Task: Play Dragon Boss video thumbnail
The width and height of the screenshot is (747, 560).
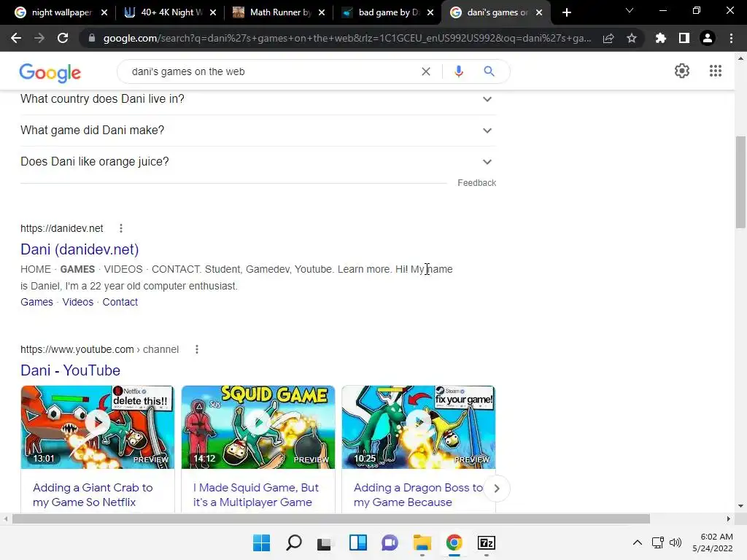Action: pos(419,427)
